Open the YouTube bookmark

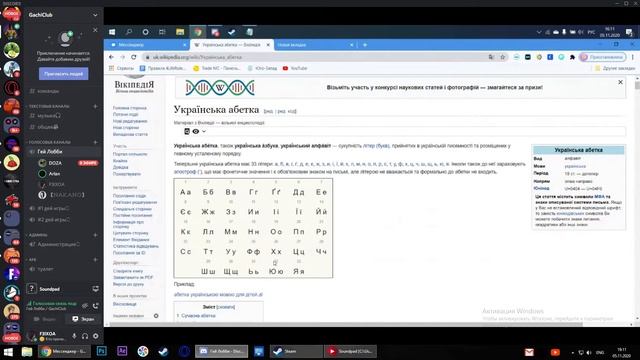(x=295, y=68)
